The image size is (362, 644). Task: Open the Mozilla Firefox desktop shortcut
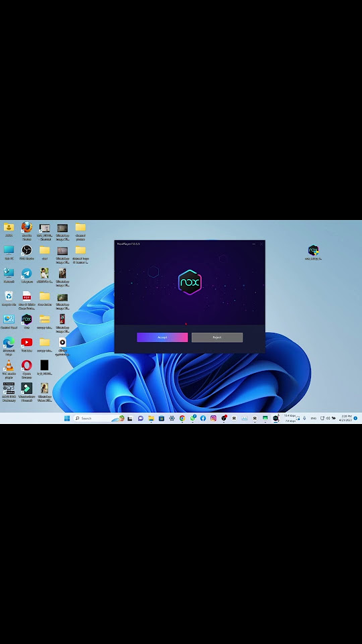pyautogui.click(x=27, y=231)
